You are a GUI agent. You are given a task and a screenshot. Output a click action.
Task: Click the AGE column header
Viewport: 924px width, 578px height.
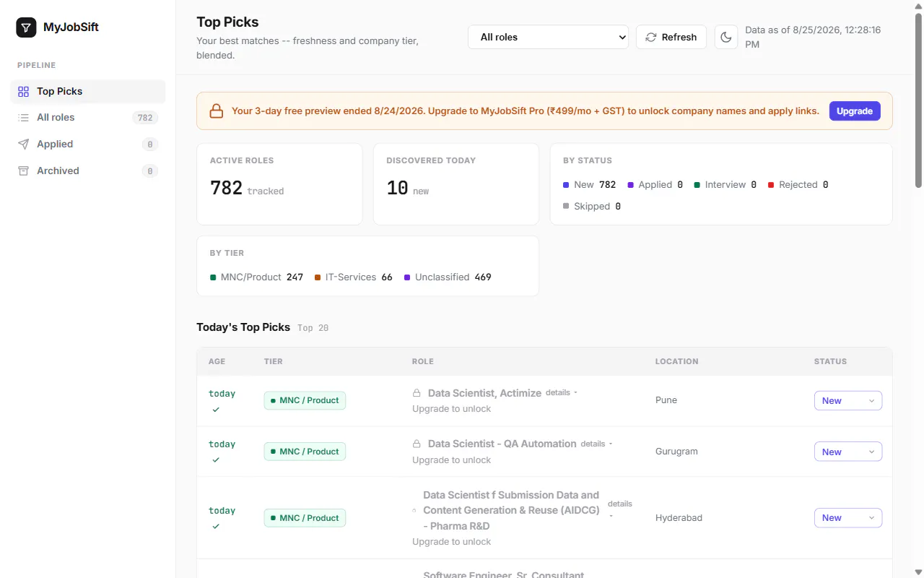coord(217,361)
